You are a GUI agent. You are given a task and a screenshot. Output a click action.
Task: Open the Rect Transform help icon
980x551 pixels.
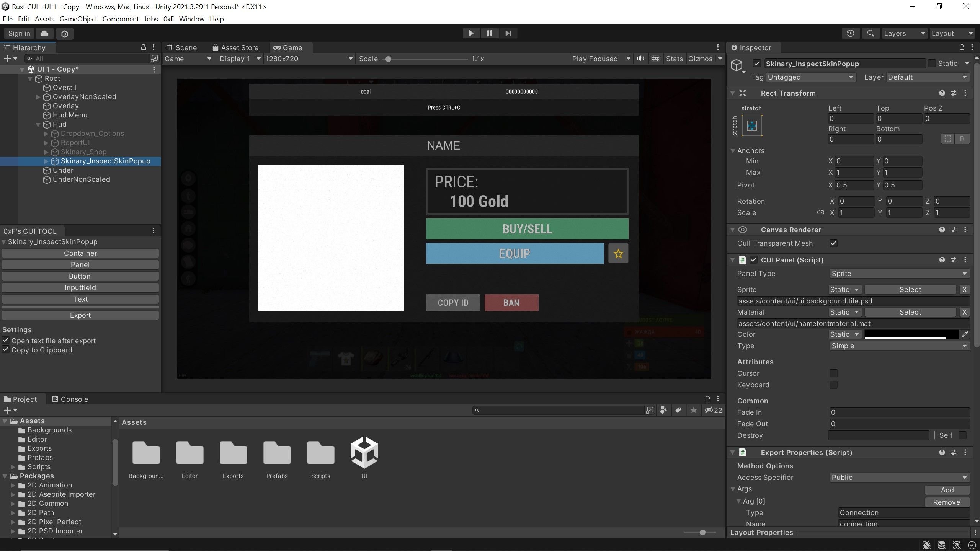tap(942, 93)
